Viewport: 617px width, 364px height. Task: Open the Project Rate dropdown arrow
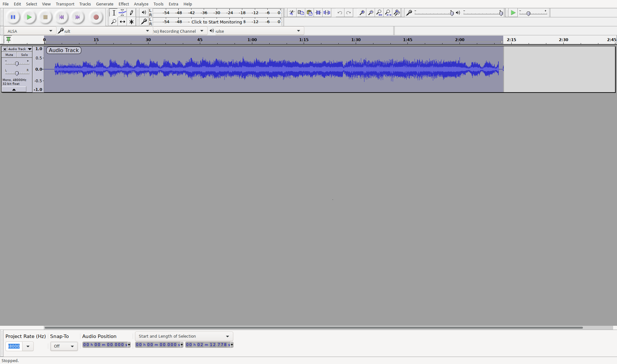click(x=28, y=346)
